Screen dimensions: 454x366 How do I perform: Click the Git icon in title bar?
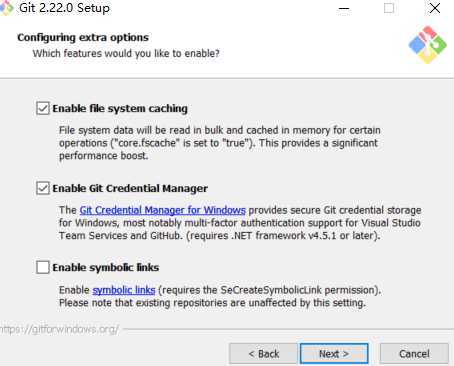6,7
